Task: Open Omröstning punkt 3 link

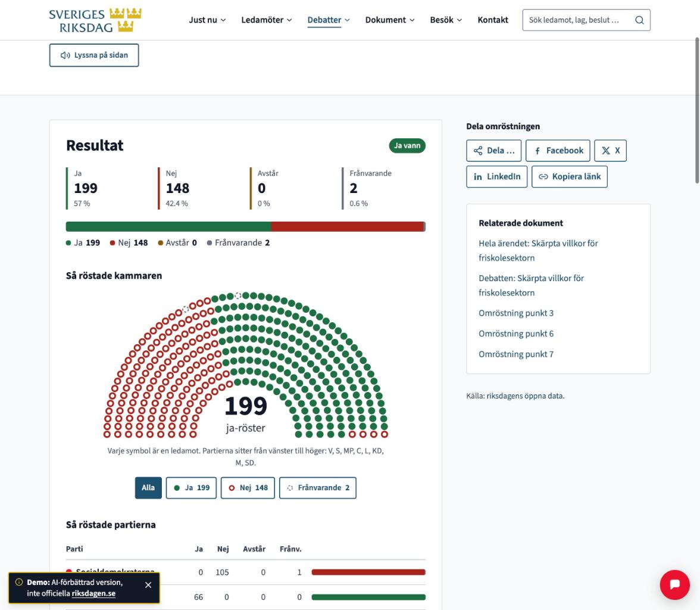Action: click(516, 313)
